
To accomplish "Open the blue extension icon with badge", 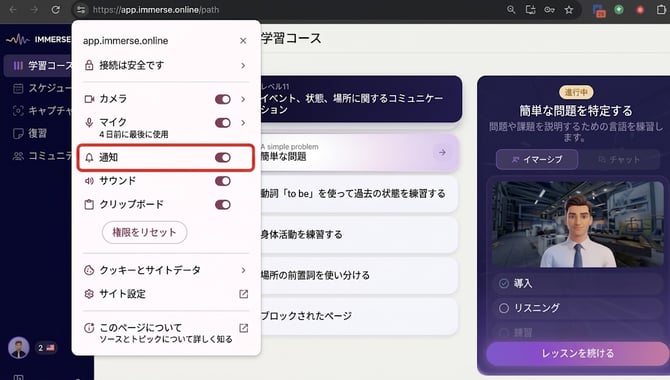I will pyautogui.click(x=599, y=10).
